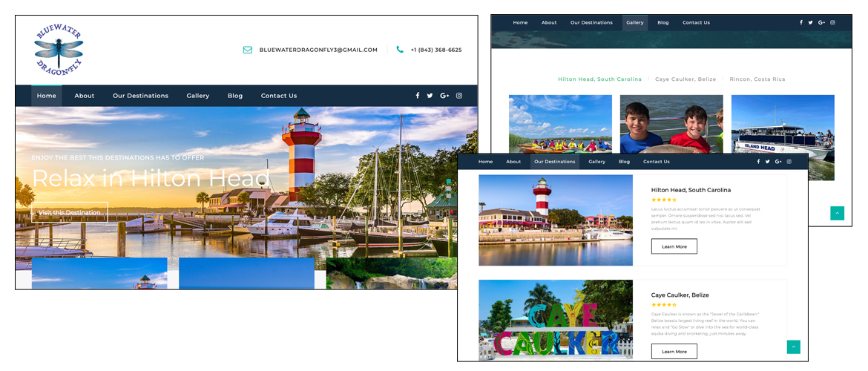Open the About menu item on the homepage
Screen dimensions: 868x371
[85, 96]
